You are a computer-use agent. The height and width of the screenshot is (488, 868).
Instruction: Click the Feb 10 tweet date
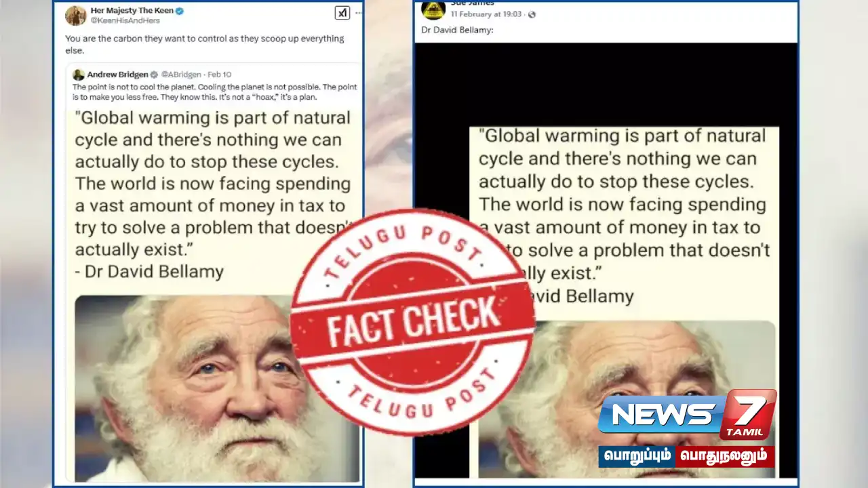[219, 75]
